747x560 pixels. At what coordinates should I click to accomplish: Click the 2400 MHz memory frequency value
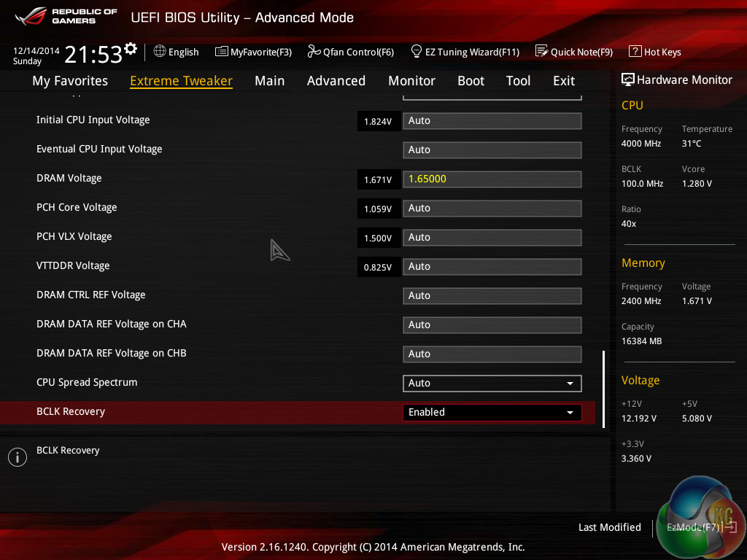[641, 301]
